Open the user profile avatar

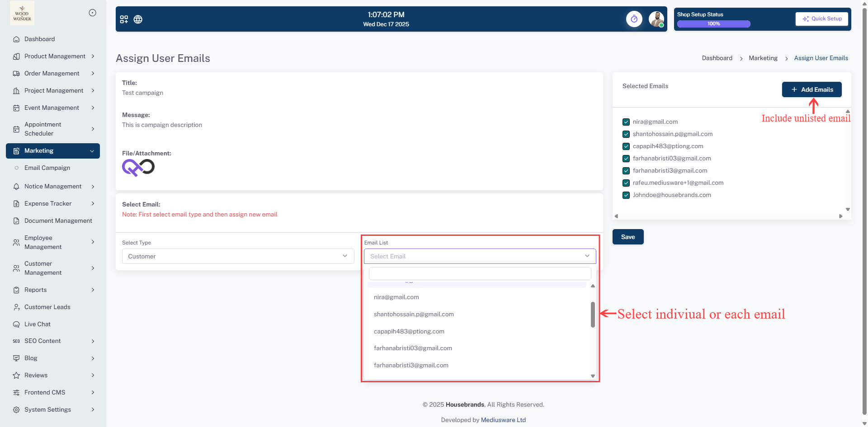coord(656,19)
